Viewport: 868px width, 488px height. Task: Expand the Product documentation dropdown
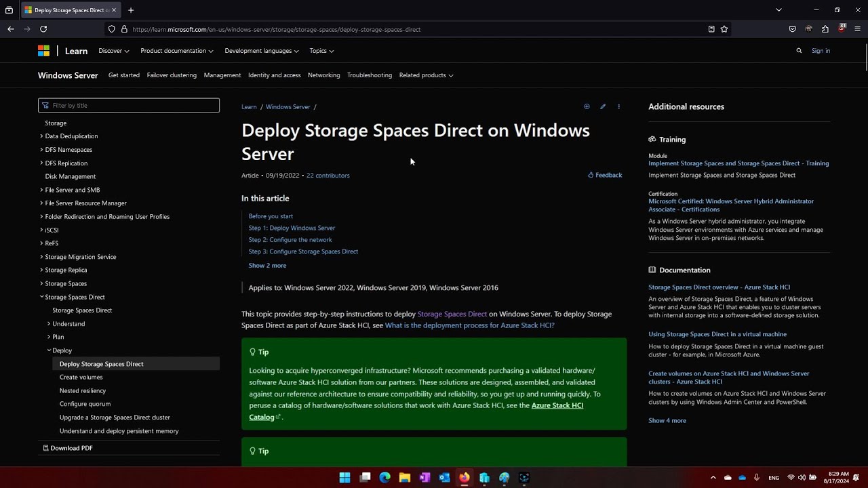177,51
